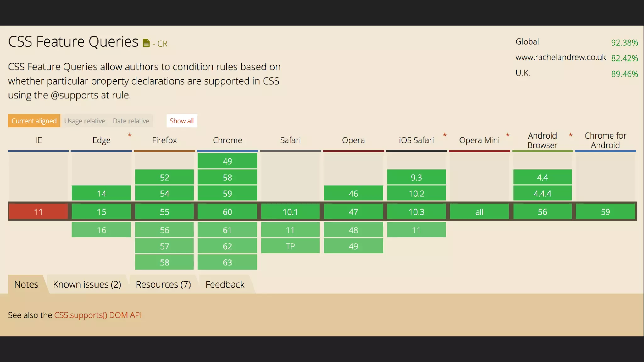Open the Known issues (2) tab
644x362 pixels.
[x=87, y=284]
